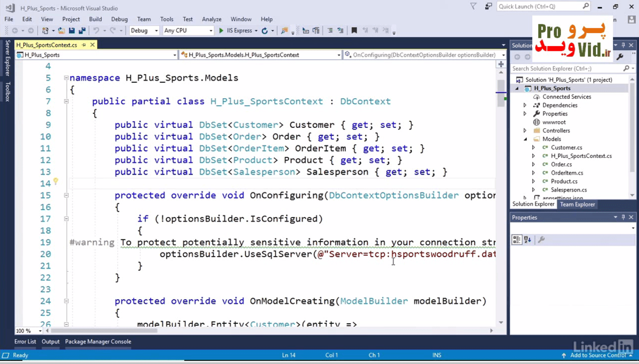Click the Undo toolbar icon

96,30
